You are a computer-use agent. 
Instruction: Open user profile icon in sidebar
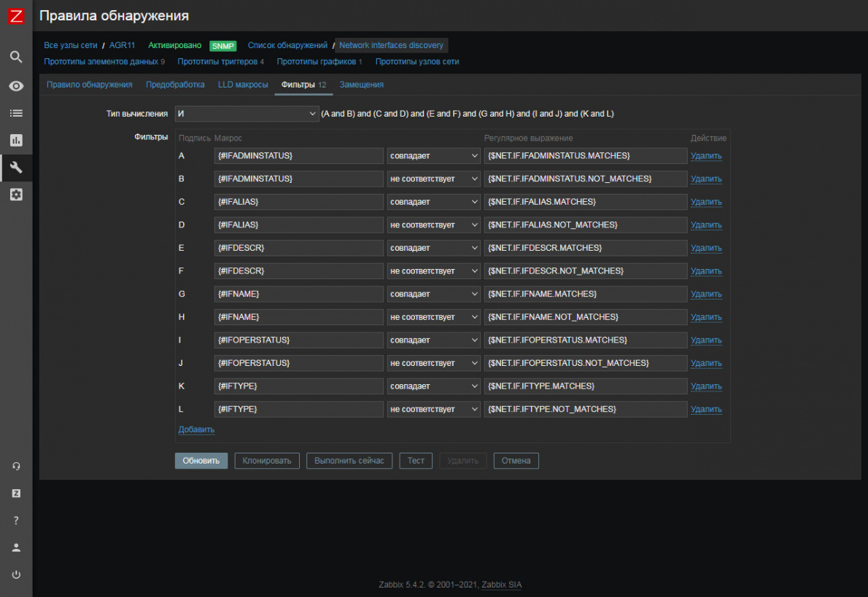coord(16,547)
